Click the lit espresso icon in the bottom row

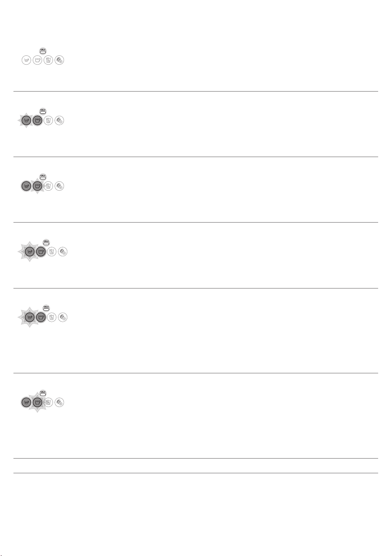pyautogui.click(x=26, y=402)
